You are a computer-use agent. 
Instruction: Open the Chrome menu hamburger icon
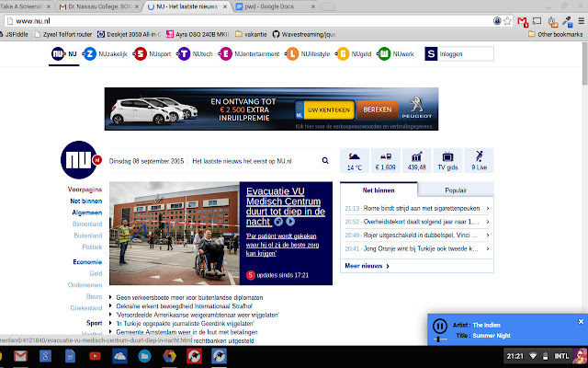click(581, 21)
